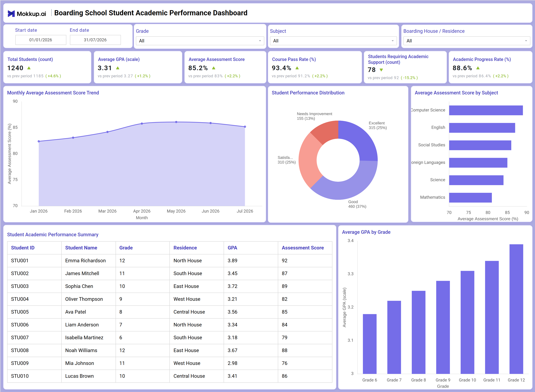Click the Total Students value 1240
Screen dimensions: 535x392
15,68
